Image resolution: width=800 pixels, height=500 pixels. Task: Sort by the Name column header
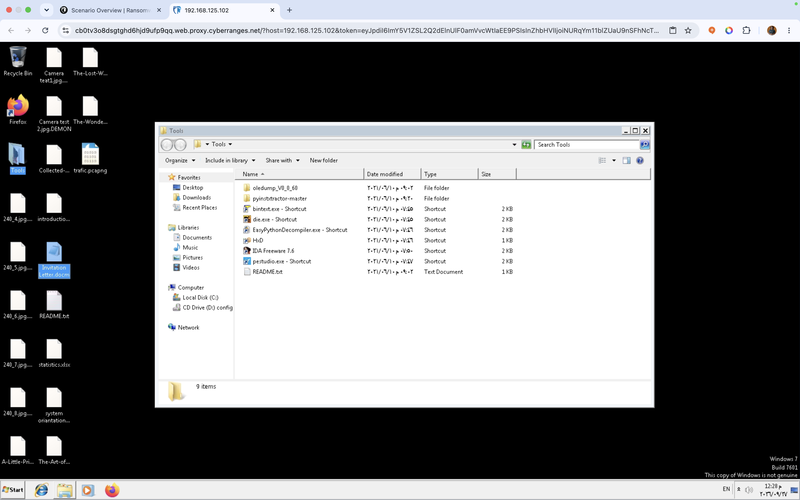[x=299, y=174]
